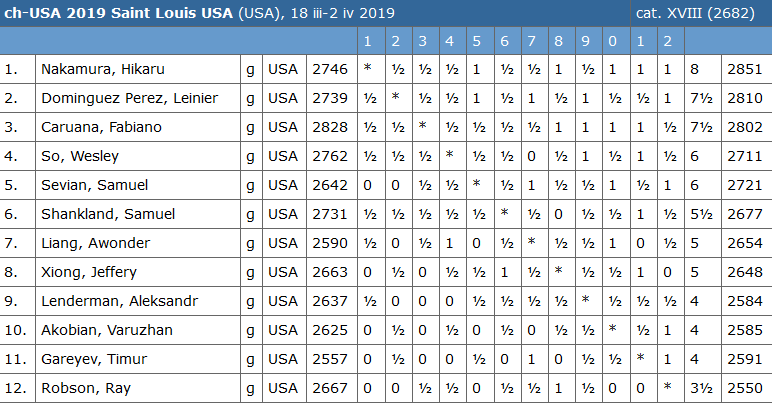Viewport: 772px width, 404px height.
Task: Select Xiong, Jeffery in the crosstable
Action: [x=88, y=273]
